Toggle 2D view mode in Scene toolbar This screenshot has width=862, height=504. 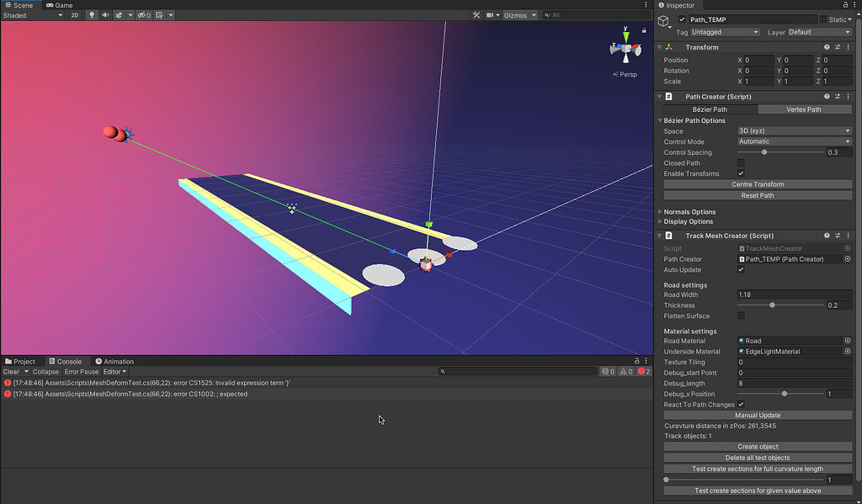point(75,14)
